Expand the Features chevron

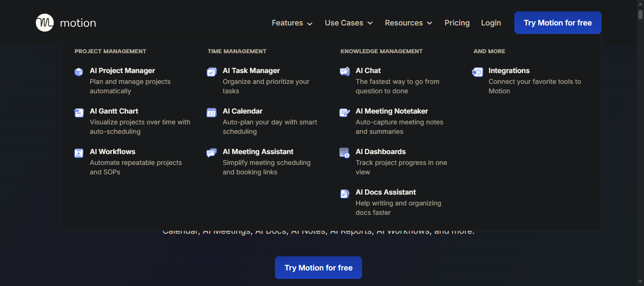[x=310, y=23]
